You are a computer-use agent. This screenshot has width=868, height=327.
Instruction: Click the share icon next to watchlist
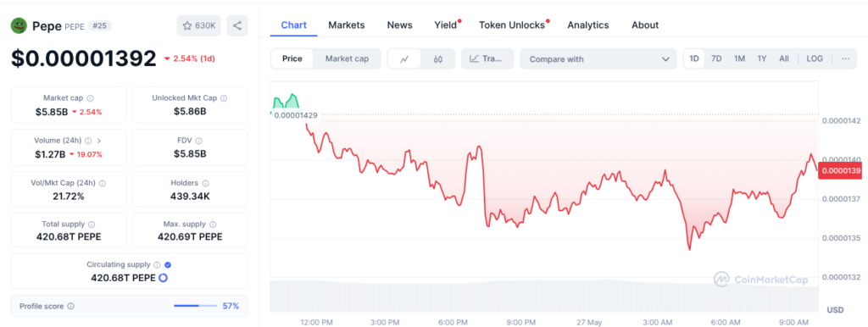[x=237, y=25]
